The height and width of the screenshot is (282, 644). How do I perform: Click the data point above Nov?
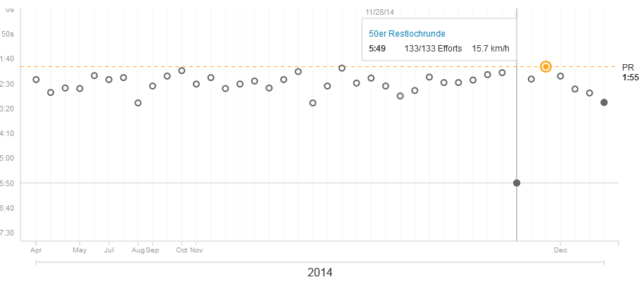(x=196, y=84)
